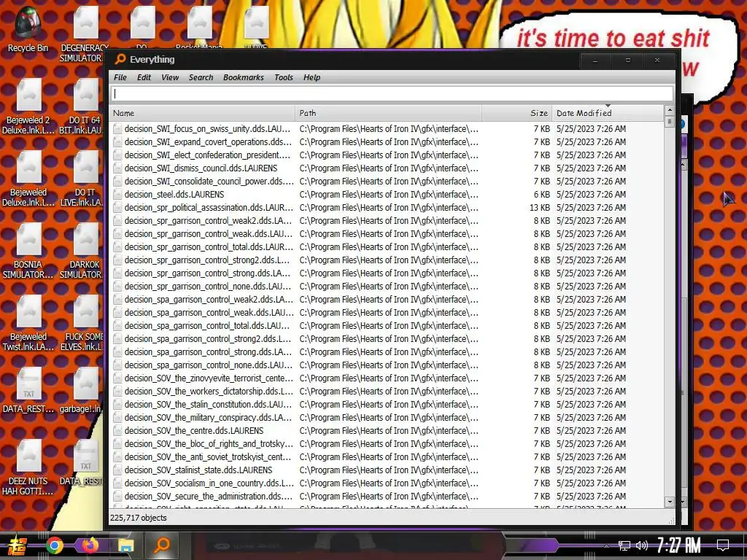Image resolution: width=747 pixels, height=560 pixels.
Task: Open Bejeweled 2 Deluxe desktop shortcut
Action: 28,106
